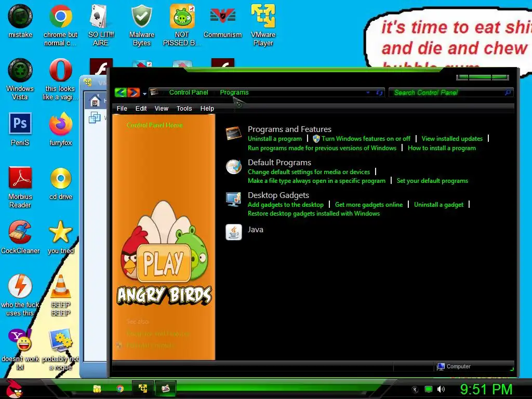Click the Programs and Features icon
The image size is (532, 399).
[234, 133]
